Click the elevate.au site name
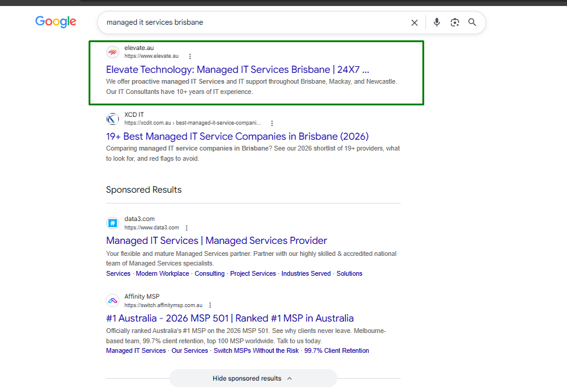 coord(139,48)
